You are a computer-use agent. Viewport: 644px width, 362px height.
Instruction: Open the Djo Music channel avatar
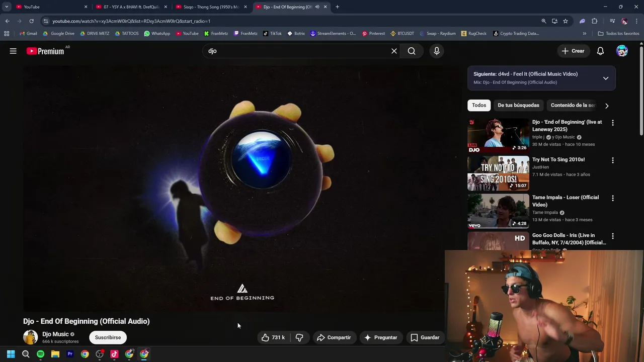[30, 337]
